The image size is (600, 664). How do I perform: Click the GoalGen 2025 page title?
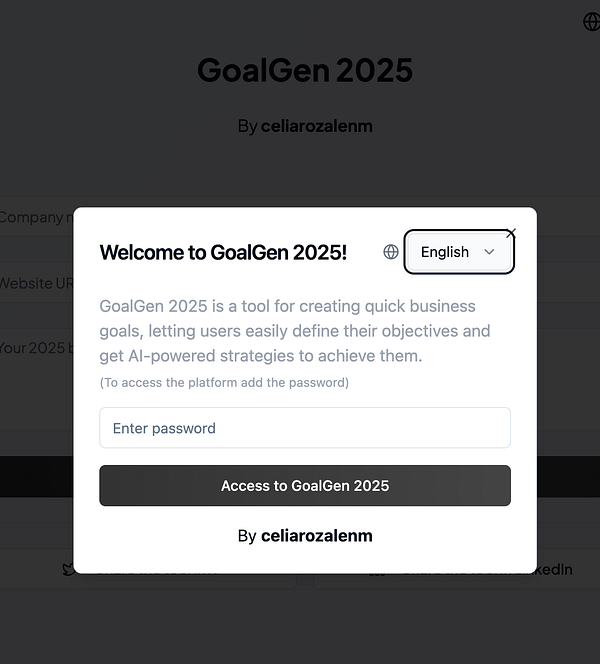[x=304, y=70]
